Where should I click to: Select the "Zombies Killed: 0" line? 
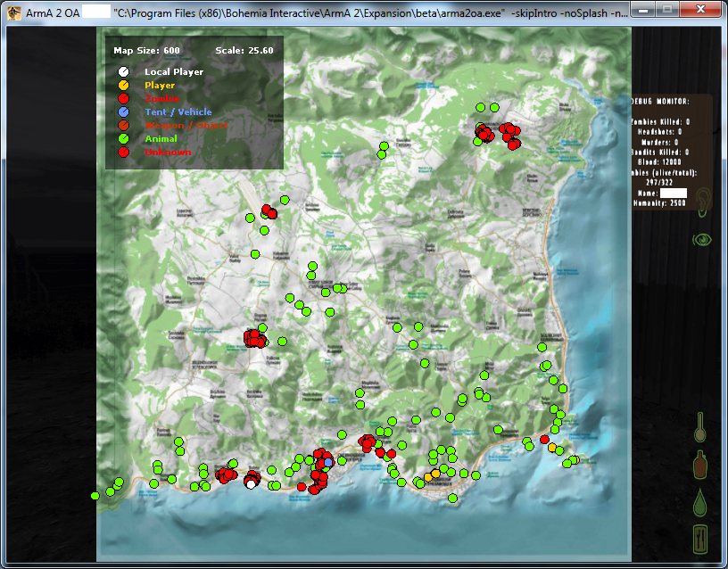pos(660,121)
